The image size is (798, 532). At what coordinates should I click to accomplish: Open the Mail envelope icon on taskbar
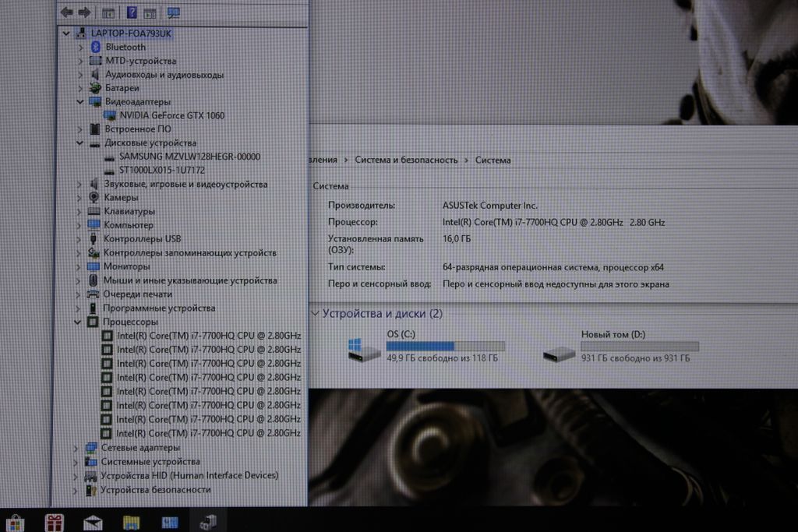[x=93, y=522]
